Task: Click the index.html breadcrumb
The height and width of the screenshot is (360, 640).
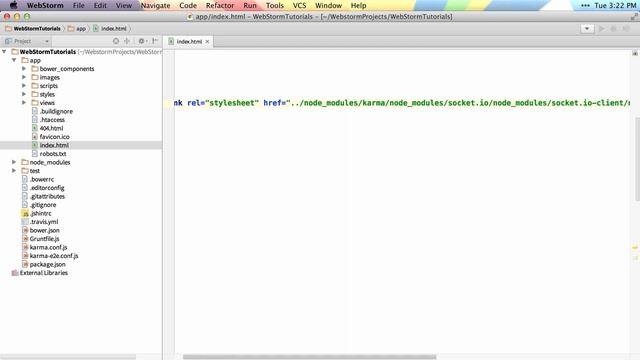Action: point(110,29)
